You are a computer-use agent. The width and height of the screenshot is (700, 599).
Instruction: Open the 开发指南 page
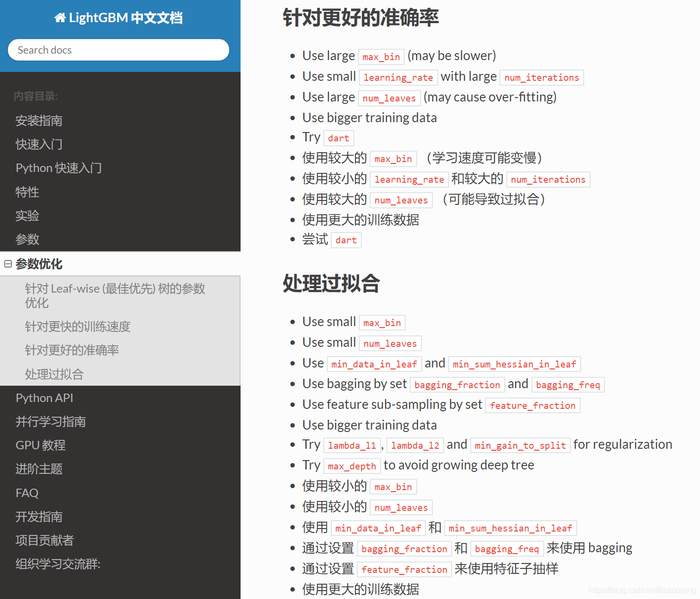[x=39, y=517]
